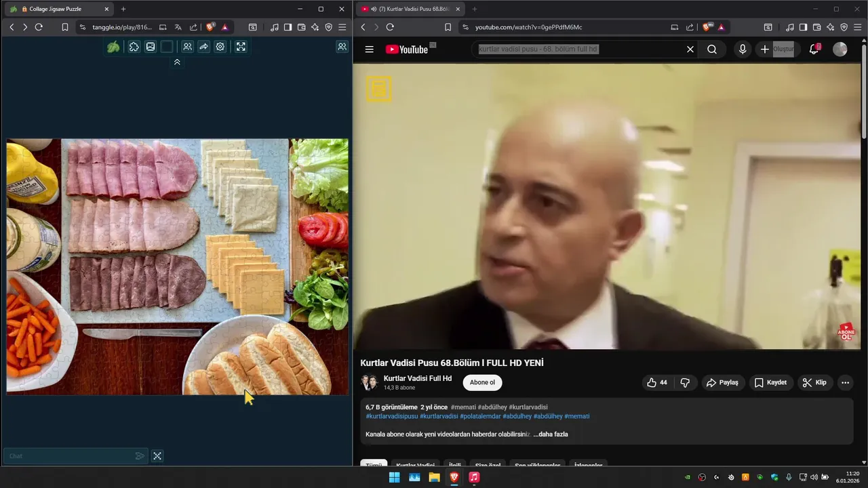Dislike the video with thumbs down
868x488 pixels.
(x=685, y=382)
